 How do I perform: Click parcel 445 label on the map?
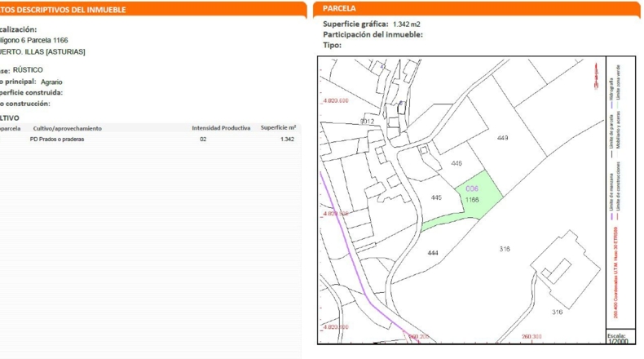[436, 197]
